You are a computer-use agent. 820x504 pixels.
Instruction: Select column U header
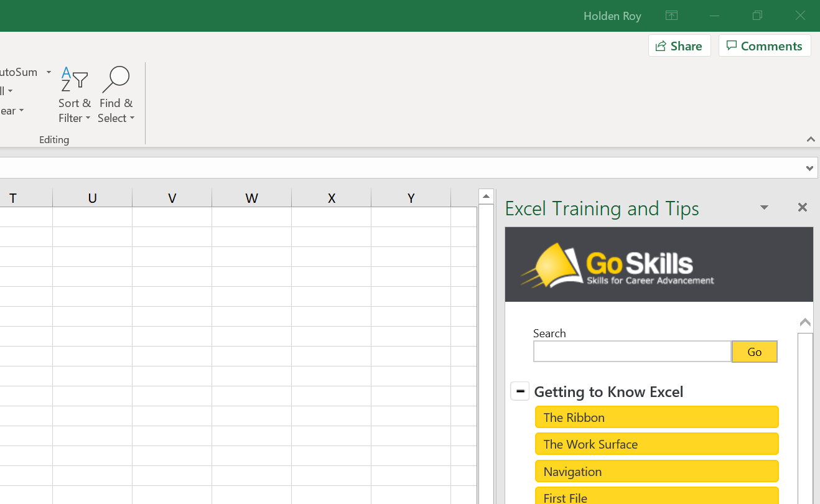click(x=93, y=198)
